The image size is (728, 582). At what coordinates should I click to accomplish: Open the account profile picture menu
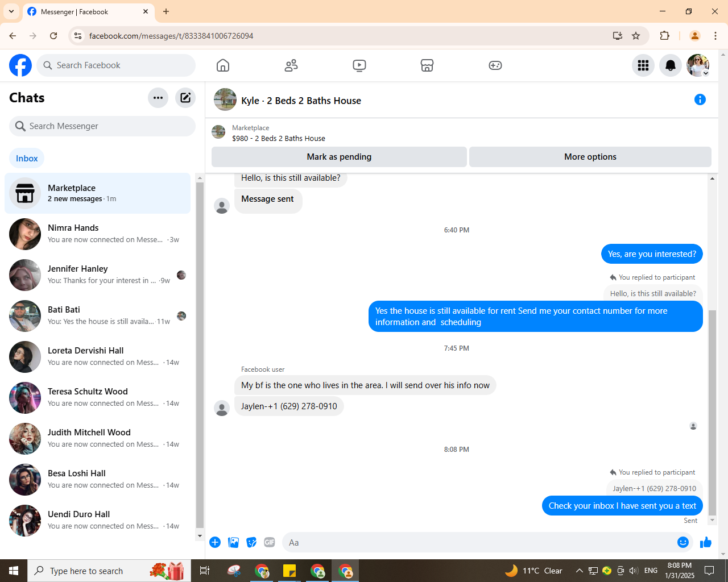pyautogui.click(x=698, y=65)
